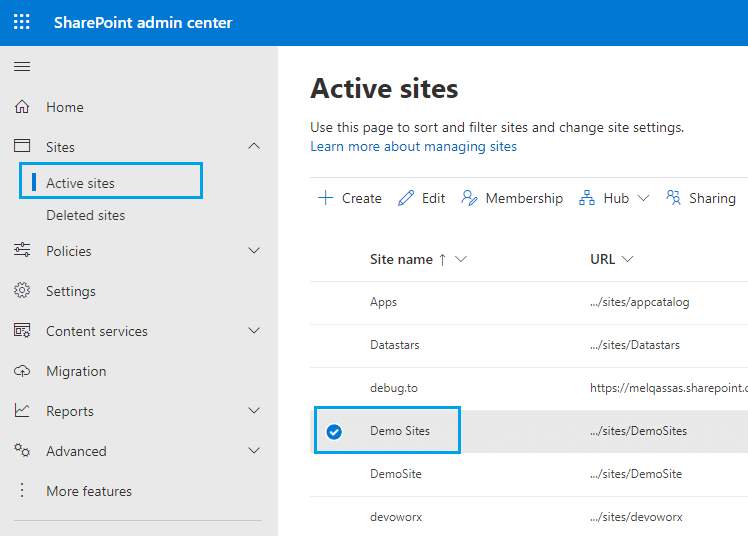Viewport: 748px width, 536px height.
Task: Click the Settings gear icon
Action: point(22,291)
